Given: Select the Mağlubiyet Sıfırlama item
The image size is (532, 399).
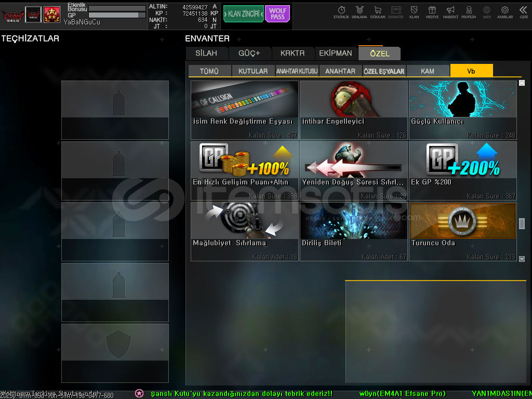Looking at the screenshot, I should (x=245, y=232).
